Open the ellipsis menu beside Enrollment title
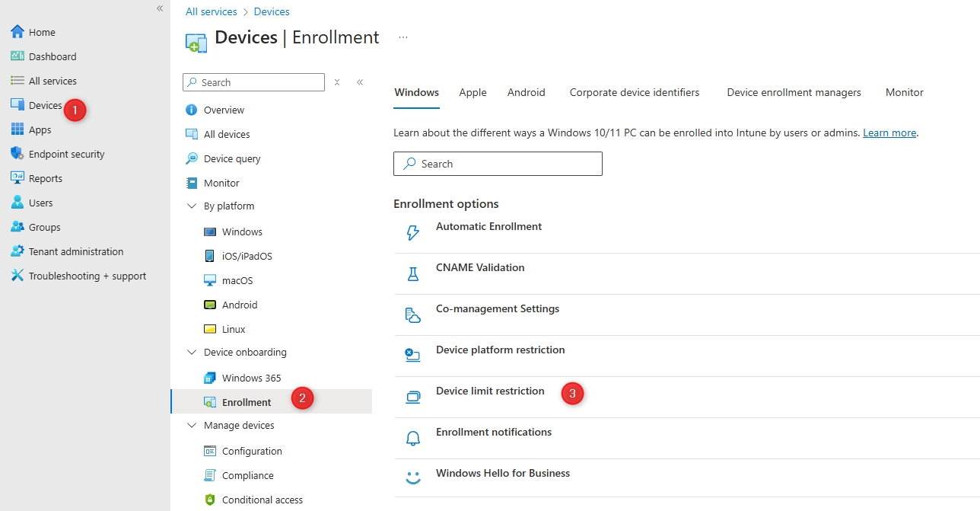 403,37
